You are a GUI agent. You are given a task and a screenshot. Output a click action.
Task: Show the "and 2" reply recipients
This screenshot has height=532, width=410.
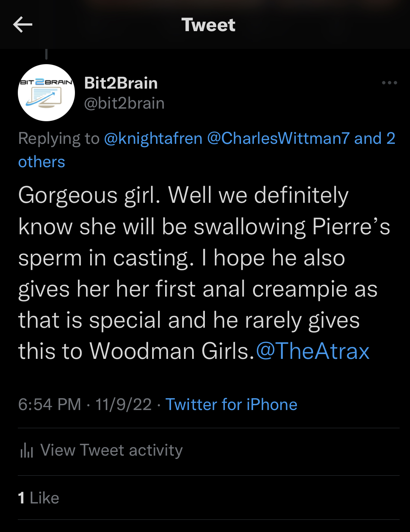375,138
